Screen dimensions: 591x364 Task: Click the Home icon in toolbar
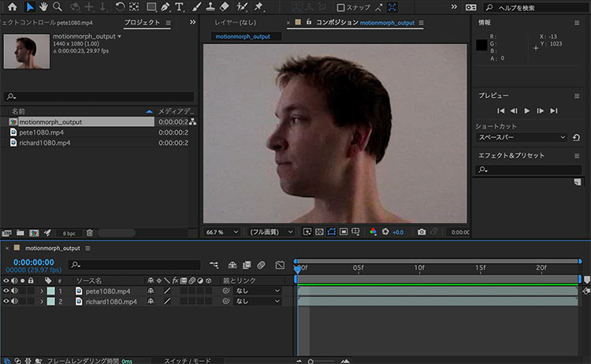pyautogui.click(x=12, y=7)
